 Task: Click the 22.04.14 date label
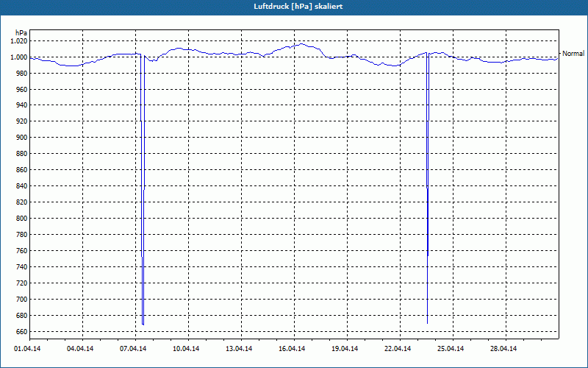(398, 349)
